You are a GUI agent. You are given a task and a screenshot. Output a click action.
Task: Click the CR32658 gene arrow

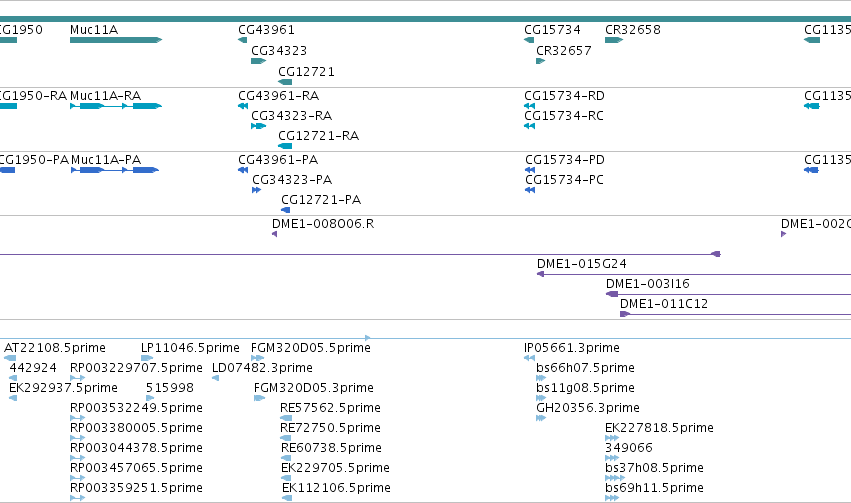[x=614, y=40]
